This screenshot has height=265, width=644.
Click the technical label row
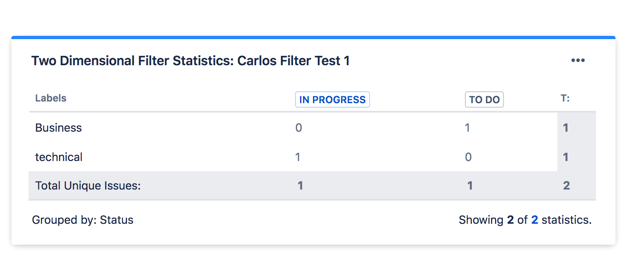tap(59, 157)
